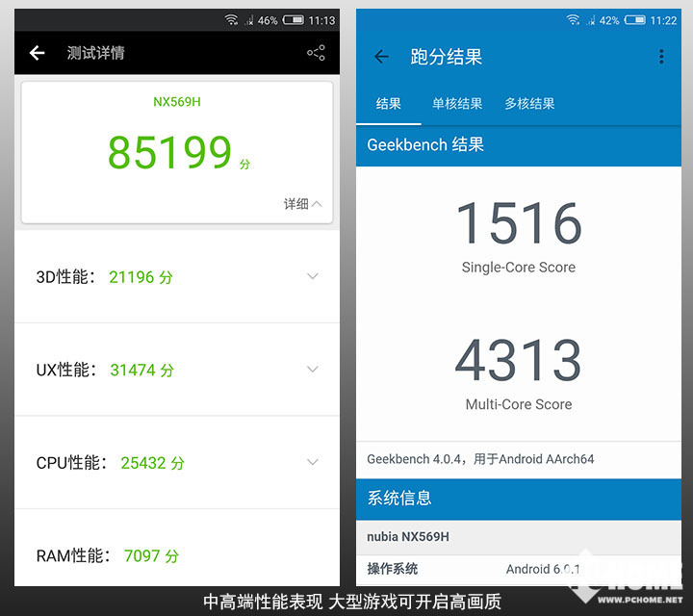This screenshot has height=616, width=693.
Task: Switch to 单核结果 tab
Action: point(457,104)
